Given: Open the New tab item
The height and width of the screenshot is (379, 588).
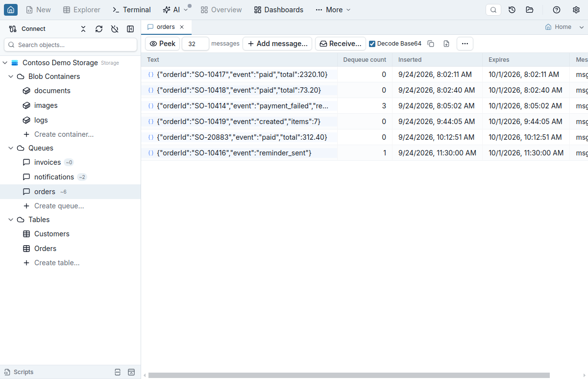Looking at the screenshot, I should [38, 10].
